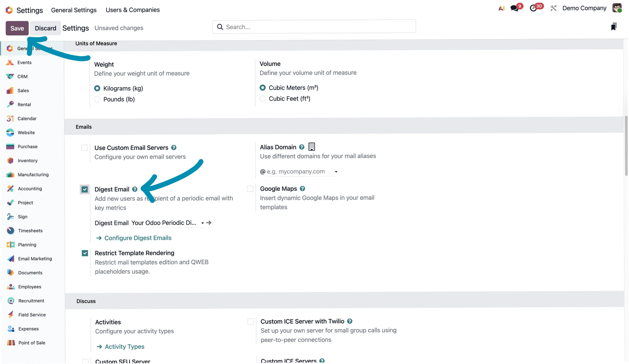Screen dimensions: 629x364
Task: Open the Demo Company switcher
Action: (584, 8)
